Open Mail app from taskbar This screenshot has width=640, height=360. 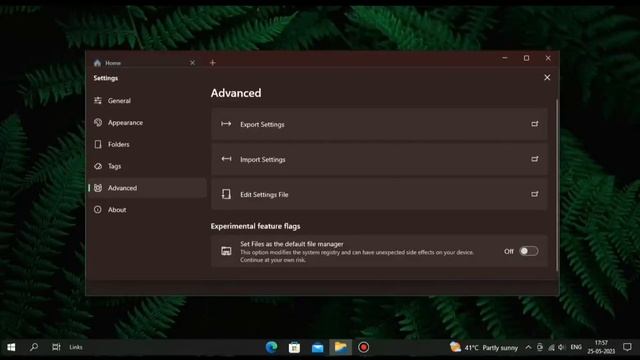click(x=318, y=347)
